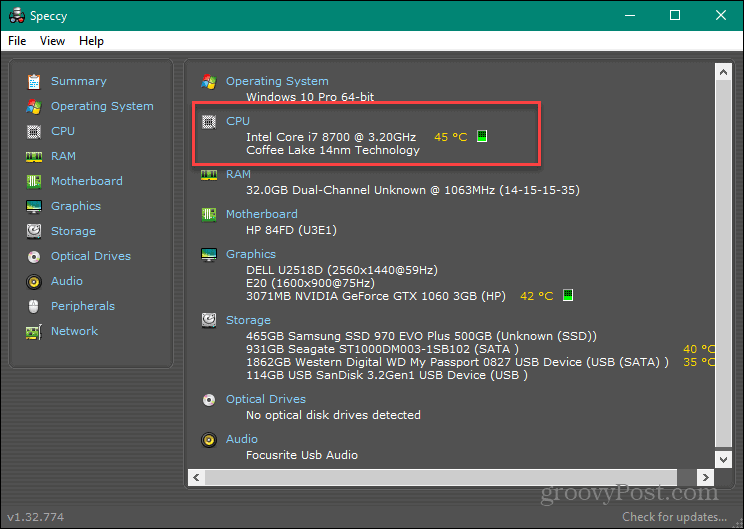Click the green GPU temperature indicator icon
The image size is (744, 529).
567,295
